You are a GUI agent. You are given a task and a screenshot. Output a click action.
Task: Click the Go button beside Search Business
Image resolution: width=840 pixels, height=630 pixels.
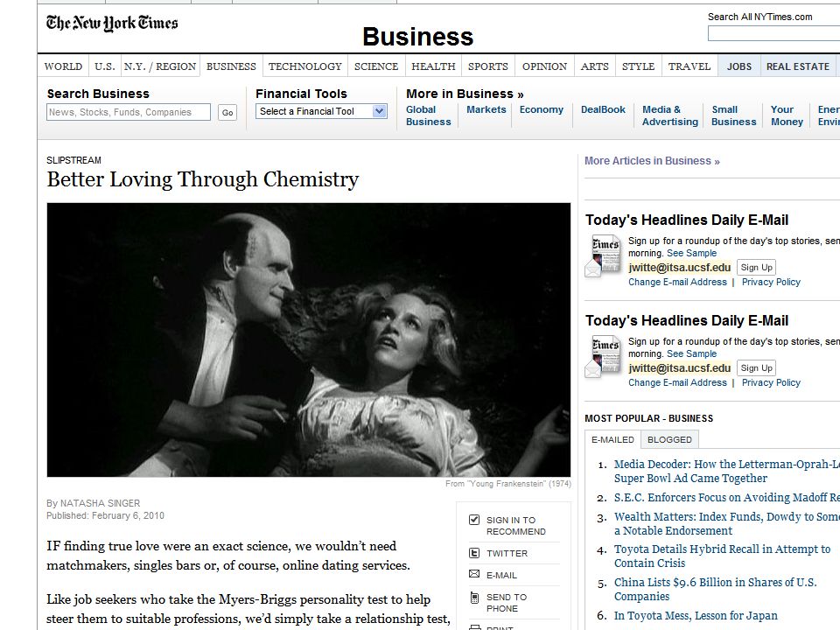click(227, 113)
